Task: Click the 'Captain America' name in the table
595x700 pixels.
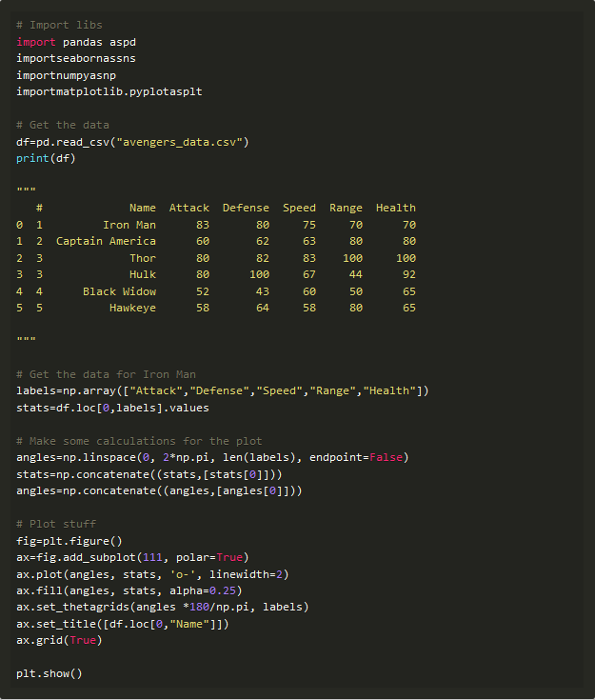Action: 107,242
